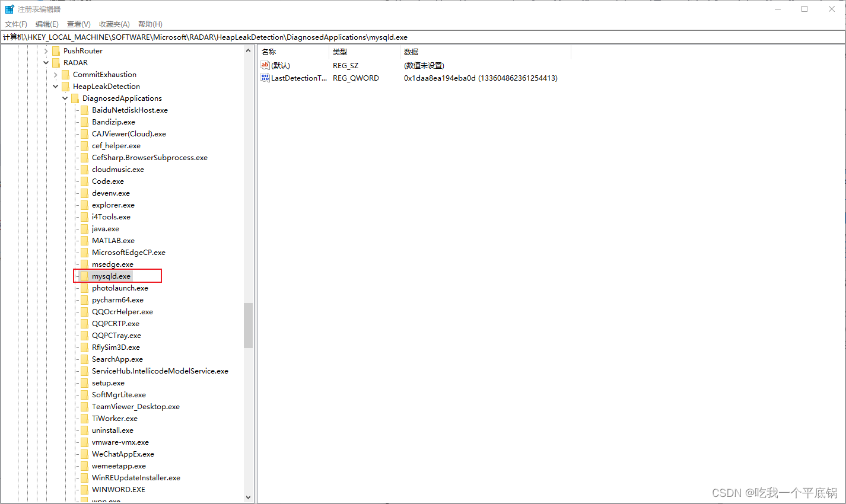Expand the CommitExhaustion key
The width and height of the screenshot is (846, 504).
pyautogui.click(x=56, y=75)
